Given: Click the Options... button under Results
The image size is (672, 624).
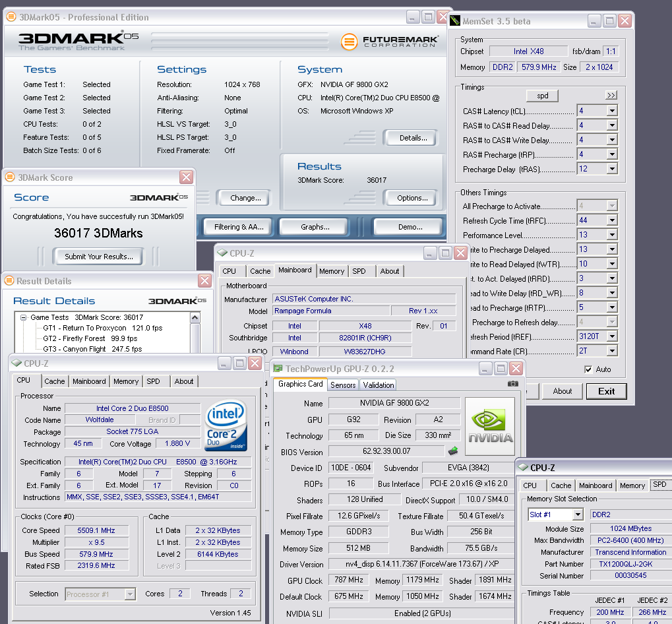Looking at the screenshot, I should tap(412, 198).
